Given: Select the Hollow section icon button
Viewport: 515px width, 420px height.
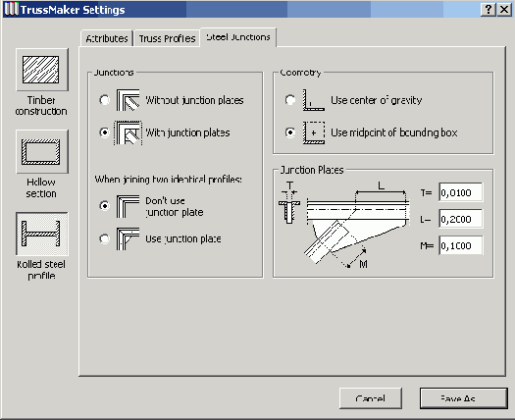Looking at the screenshot, I should pyautogui.click(x=42, y=151).
